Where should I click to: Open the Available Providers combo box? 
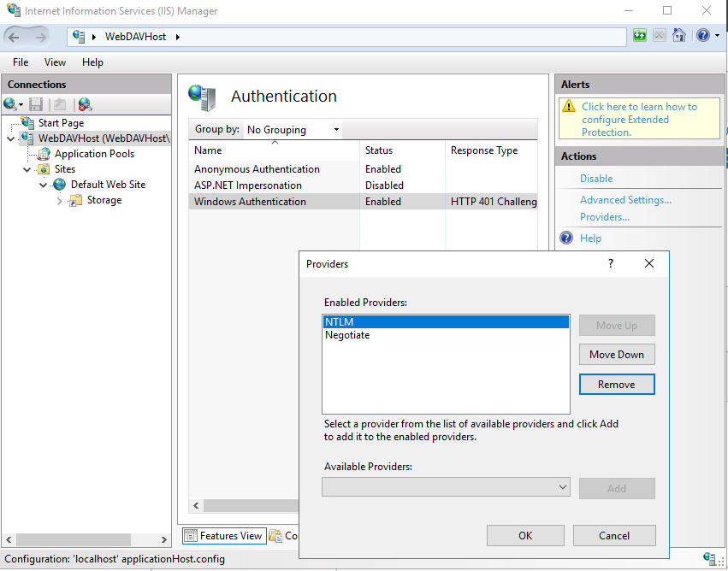[x=446, y=487]
